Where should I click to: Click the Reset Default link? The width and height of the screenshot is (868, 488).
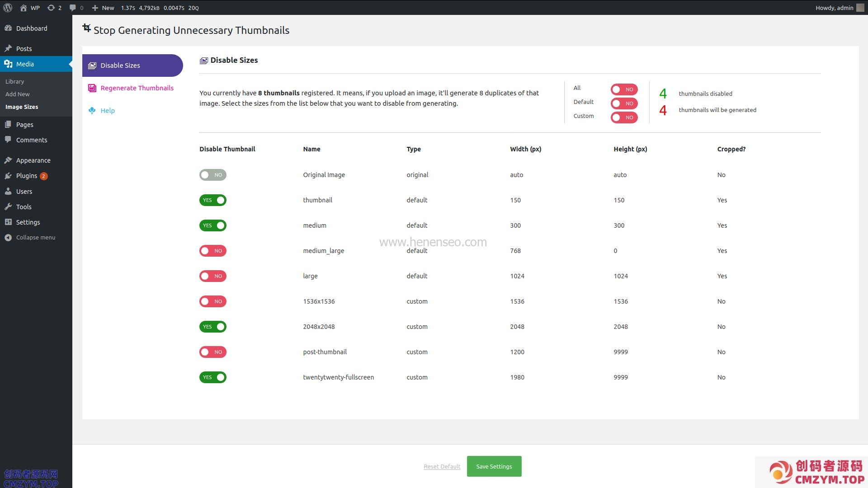442,467
